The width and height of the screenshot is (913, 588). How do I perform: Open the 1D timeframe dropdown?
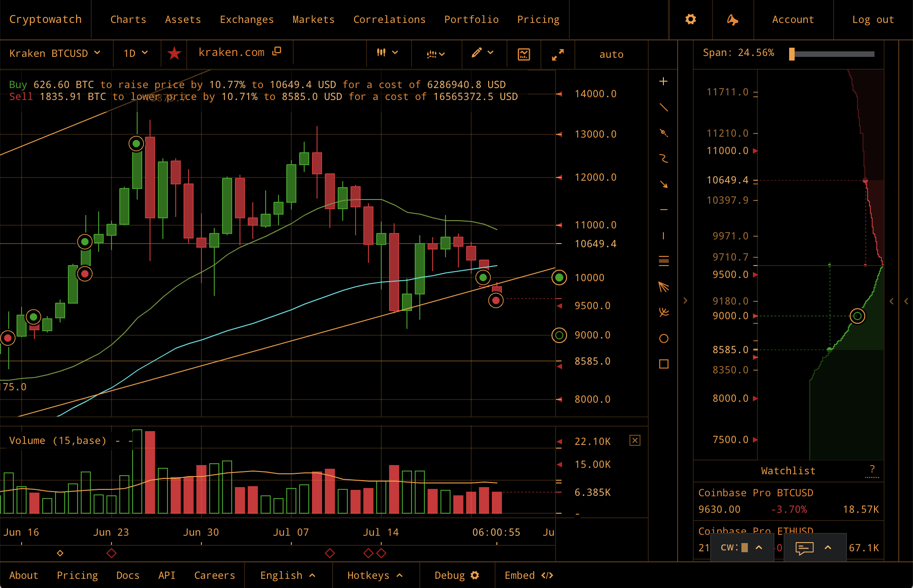tap(136, 53)
